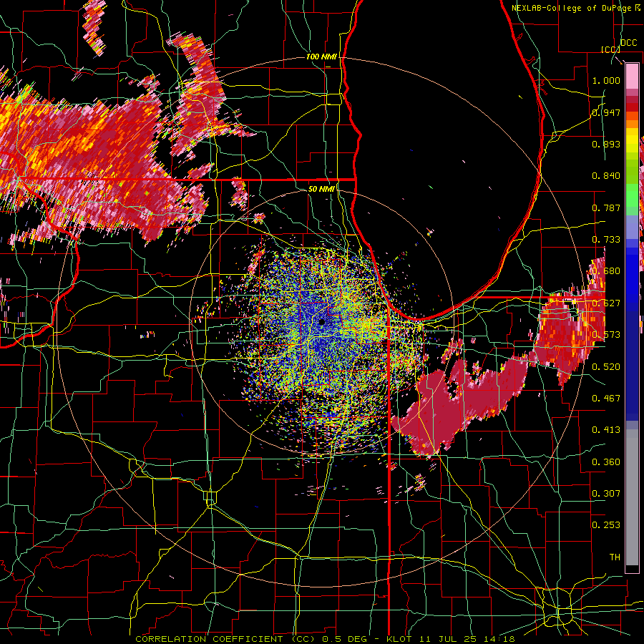Click the KLOT station identifier
Viewport: 644px width, 644px height.
pyautogui.click(x=399, y=639)
